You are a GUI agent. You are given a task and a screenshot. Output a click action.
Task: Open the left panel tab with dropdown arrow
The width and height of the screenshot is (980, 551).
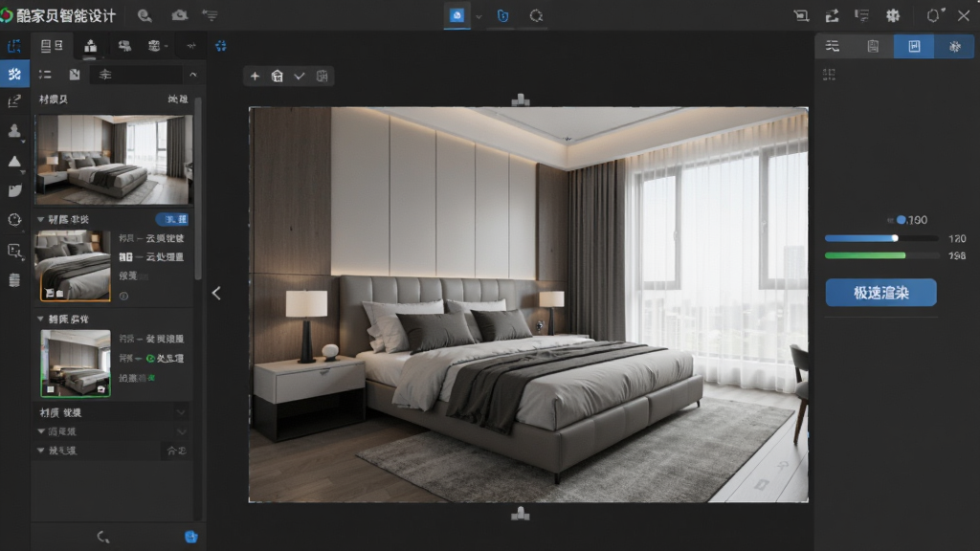[x=157, y=46]
